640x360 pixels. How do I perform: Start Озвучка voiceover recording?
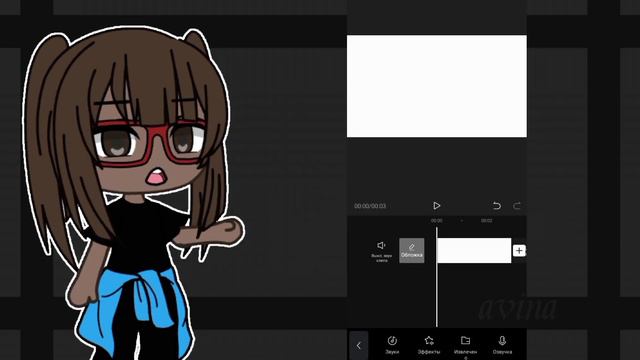[x=502, y=345]
